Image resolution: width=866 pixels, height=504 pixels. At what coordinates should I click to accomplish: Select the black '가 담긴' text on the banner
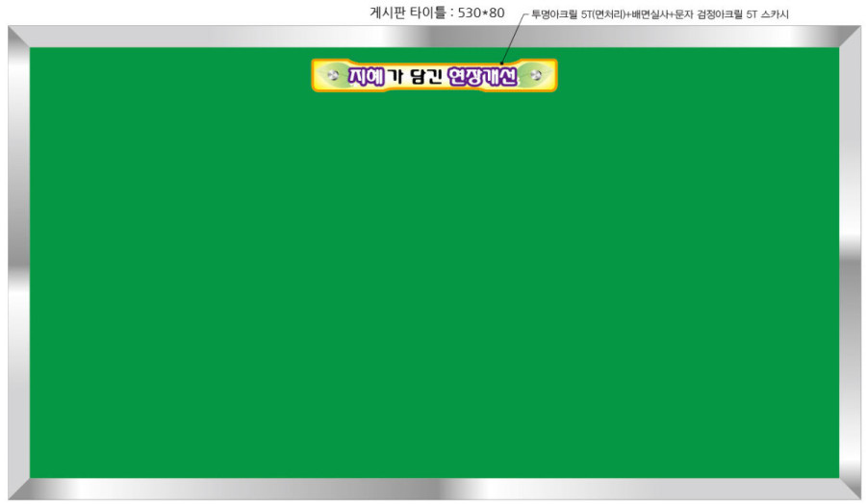(x=416, y=76)
